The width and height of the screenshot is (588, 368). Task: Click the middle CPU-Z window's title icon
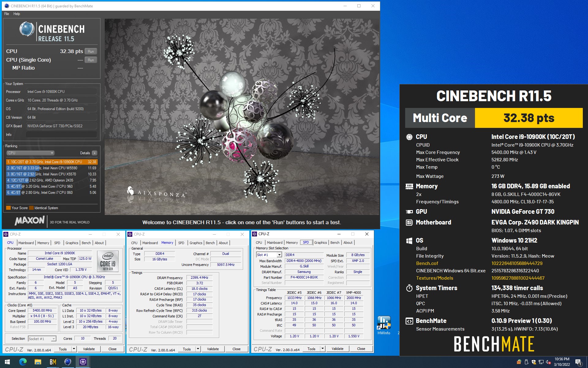point(130,234)
